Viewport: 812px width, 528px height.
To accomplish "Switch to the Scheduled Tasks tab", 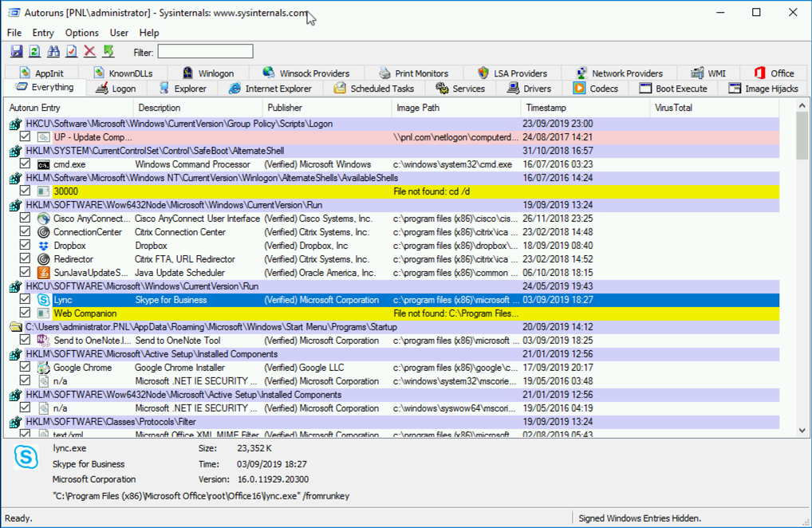I will click(x=375, y=89).
